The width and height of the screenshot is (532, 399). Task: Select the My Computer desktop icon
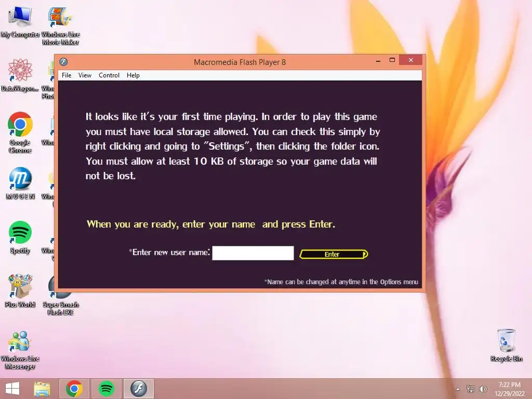(x=20, y=22)
